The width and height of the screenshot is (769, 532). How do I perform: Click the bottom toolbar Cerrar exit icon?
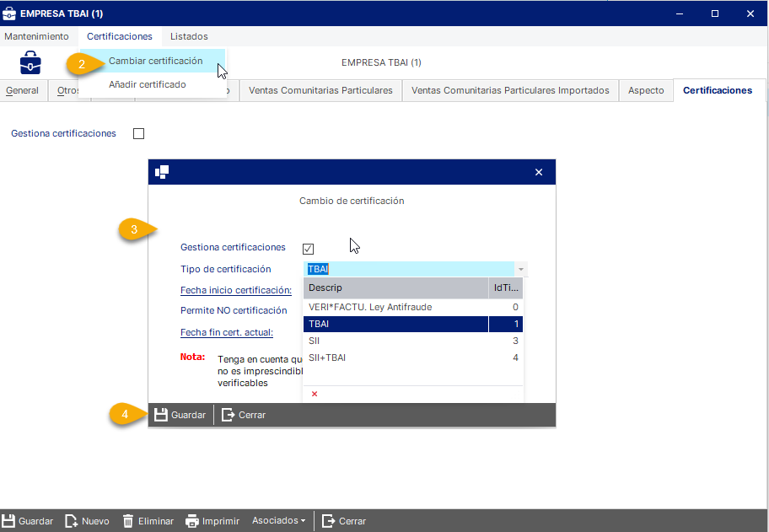point(328,521)
